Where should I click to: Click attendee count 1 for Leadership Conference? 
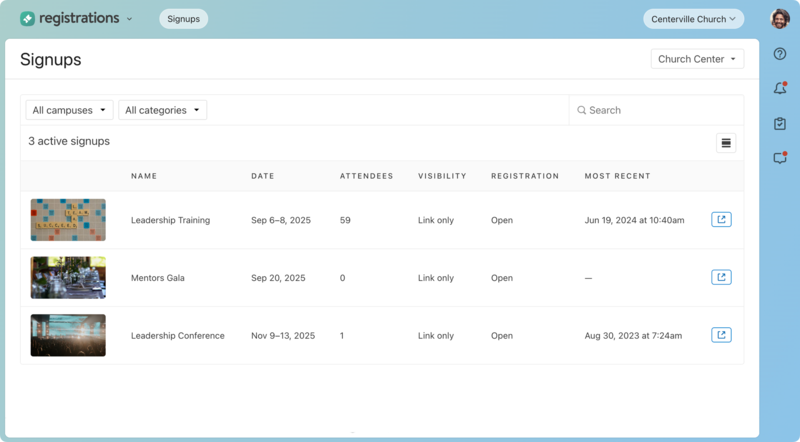click(x=342, y=335)
